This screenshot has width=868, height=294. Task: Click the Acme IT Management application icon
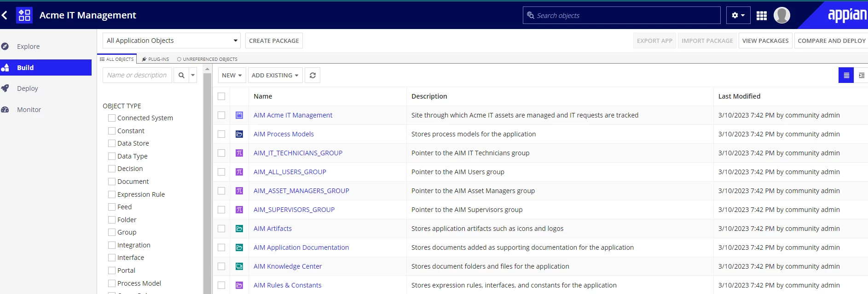point(24,15)
